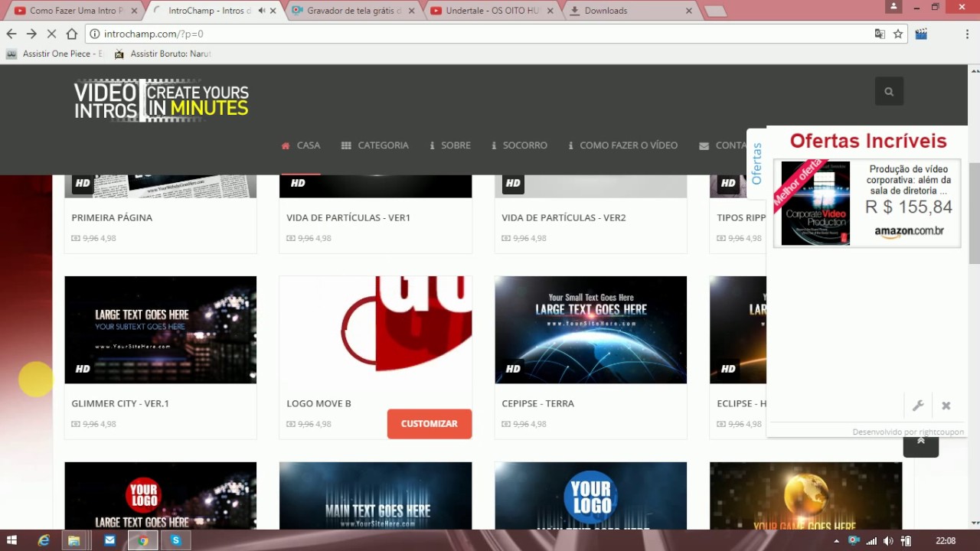Click the browser home icon
The width and height of the screenshot is (980, 551).
(x=72, y=34)
